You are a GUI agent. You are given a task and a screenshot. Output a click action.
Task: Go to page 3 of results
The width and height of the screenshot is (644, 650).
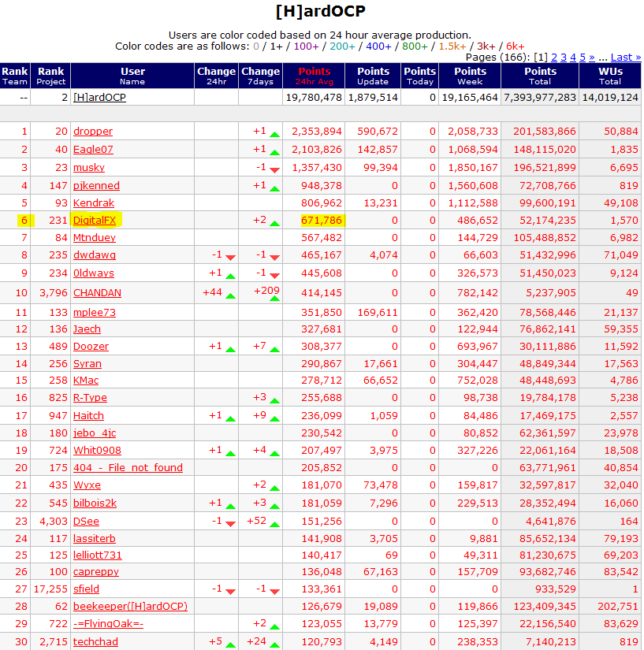coord(564,58)
